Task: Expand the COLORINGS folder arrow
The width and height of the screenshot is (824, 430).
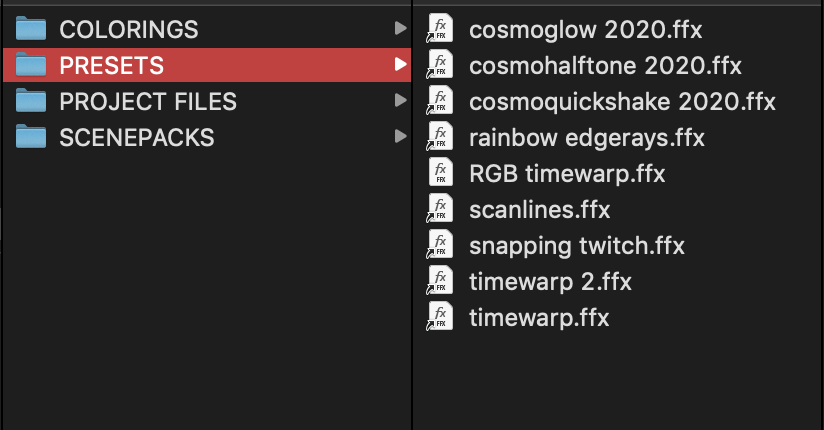Action: click(x=400, y=29)
